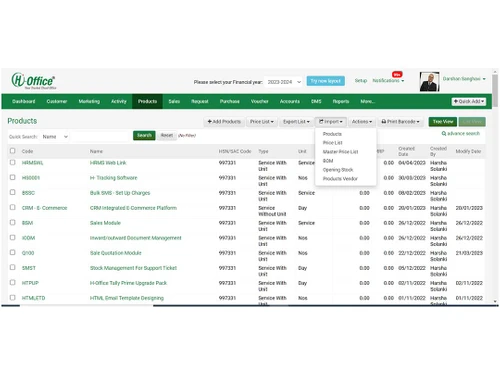This screenshot has height=375, width=500.
Task: Check the HRMSWL row checkbox
Action: pyautogui.click(x=13, y=162)
